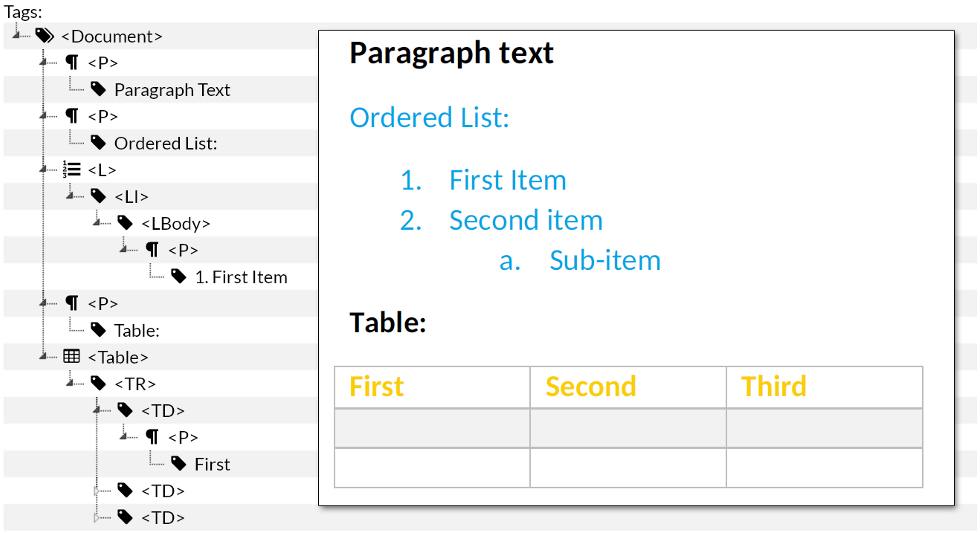Click the paragraph icon on <P> under <TD>
Image resolution: width=980 pixels, height=535 pixels.
click(x=152, y=437)
